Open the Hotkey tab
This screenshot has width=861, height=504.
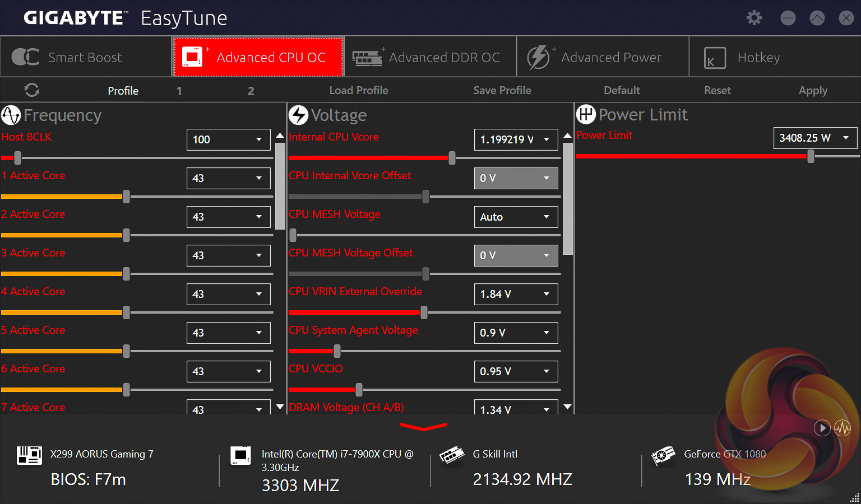click(x=775, y=57)
